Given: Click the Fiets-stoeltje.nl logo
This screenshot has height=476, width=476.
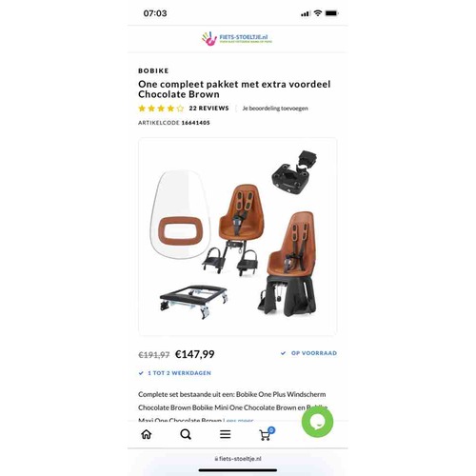Looking at the screenshot, I should (237, 39).
